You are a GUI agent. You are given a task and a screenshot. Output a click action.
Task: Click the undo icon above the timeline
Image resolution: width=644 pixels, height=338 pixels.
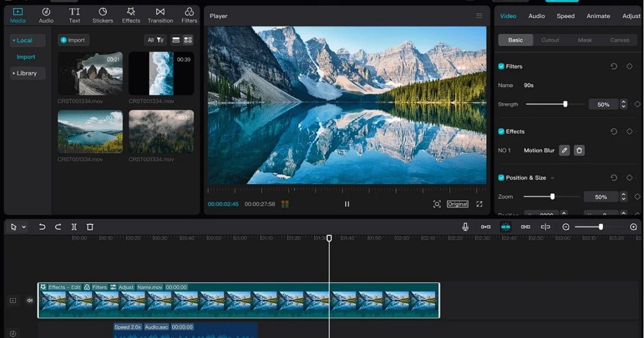(x=42, y=226)
